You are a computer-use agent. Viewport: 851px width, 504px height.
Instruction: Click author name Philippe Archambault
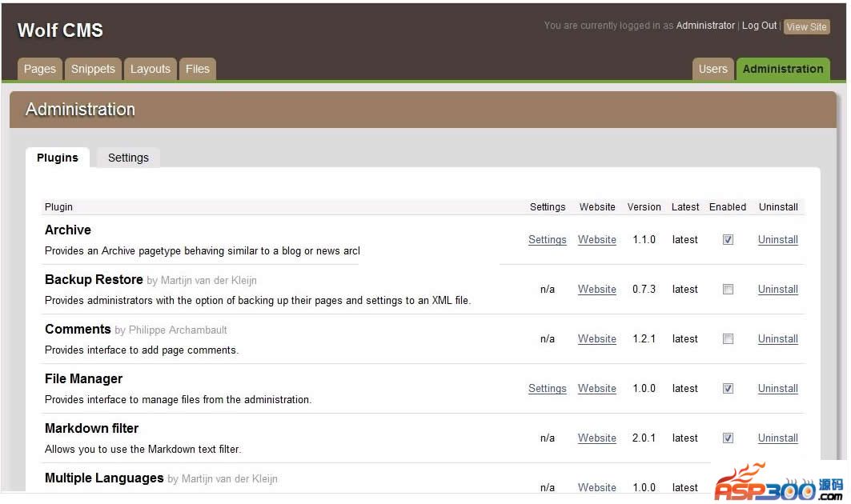[178, 330]
